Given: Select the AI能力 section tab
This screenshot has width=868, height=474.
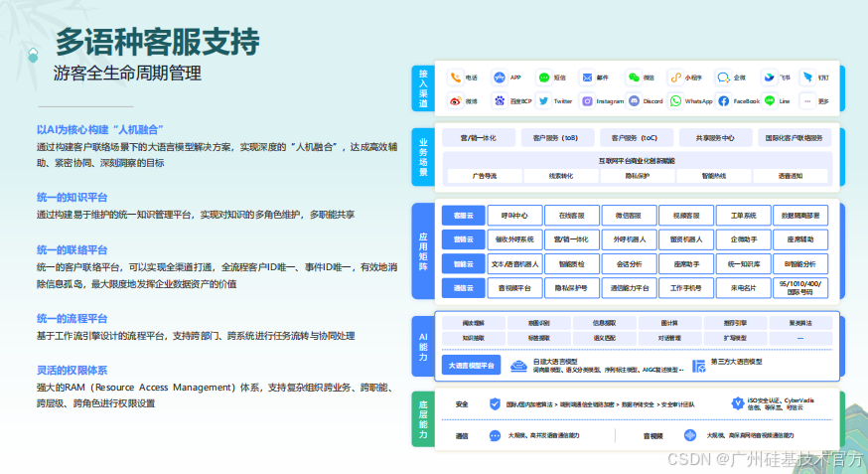Looking at the screenshot, I should coord(423,347).
